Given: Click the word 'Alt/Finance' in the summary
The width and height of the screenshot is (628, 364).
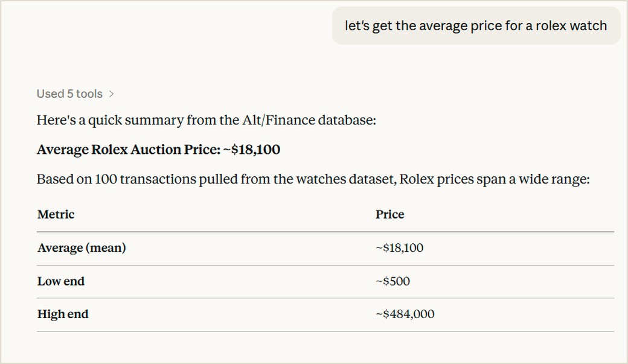Looking at the screenshot, I should tap(278, 120).
